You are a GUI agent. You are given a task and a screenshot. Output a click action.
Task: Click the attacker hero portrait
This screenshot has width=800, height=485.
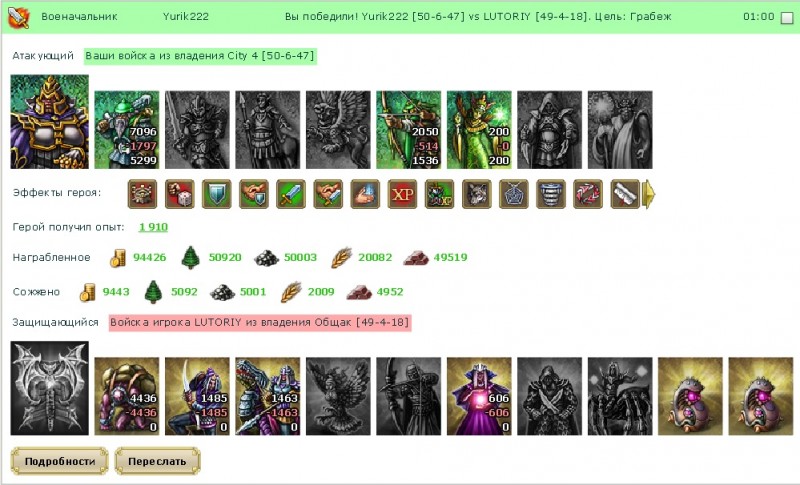coord(49,121)
